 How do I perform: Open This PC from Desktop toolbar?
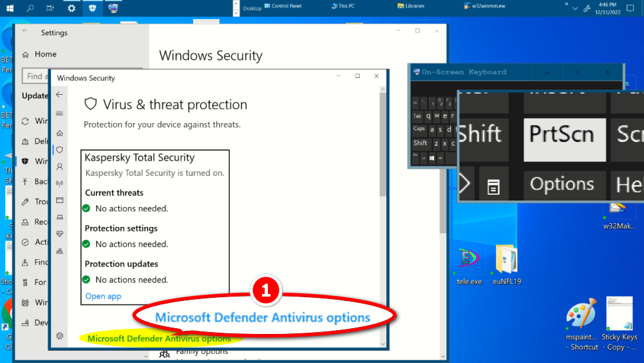coord(343,6)
